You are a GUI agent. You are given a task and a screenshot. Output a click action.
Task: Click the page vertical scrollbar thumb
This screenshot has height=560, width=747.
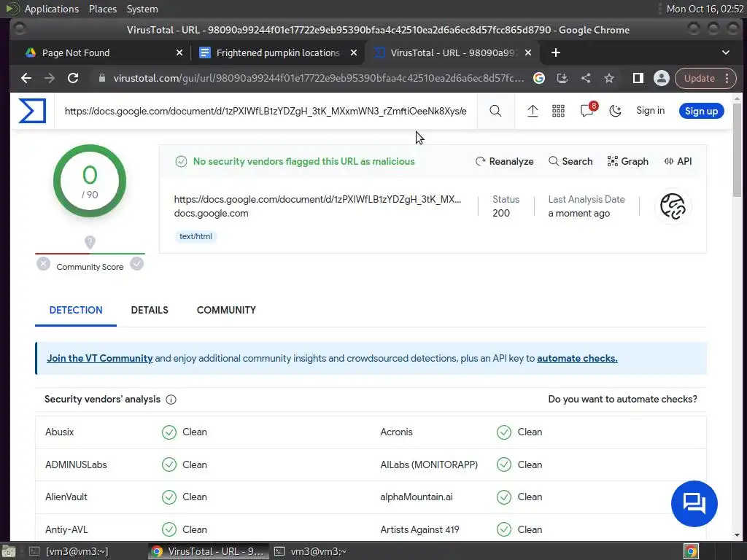click(737, 150)
